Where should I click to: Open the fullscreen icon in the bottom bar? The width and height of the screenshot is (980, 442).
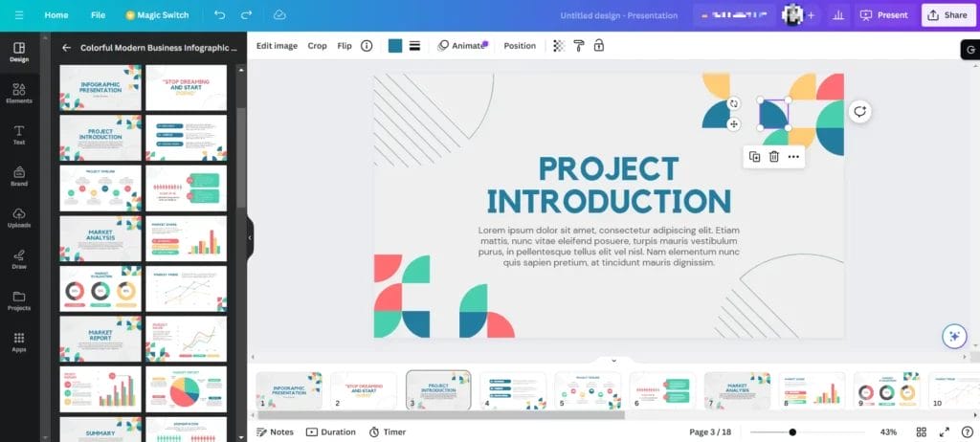(x=945, y=432)
